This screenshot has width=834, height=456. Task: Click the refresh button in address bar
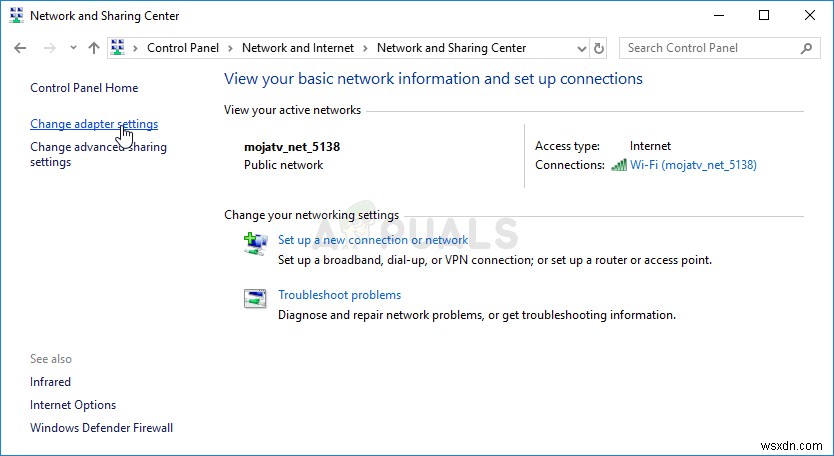point(599,48)
